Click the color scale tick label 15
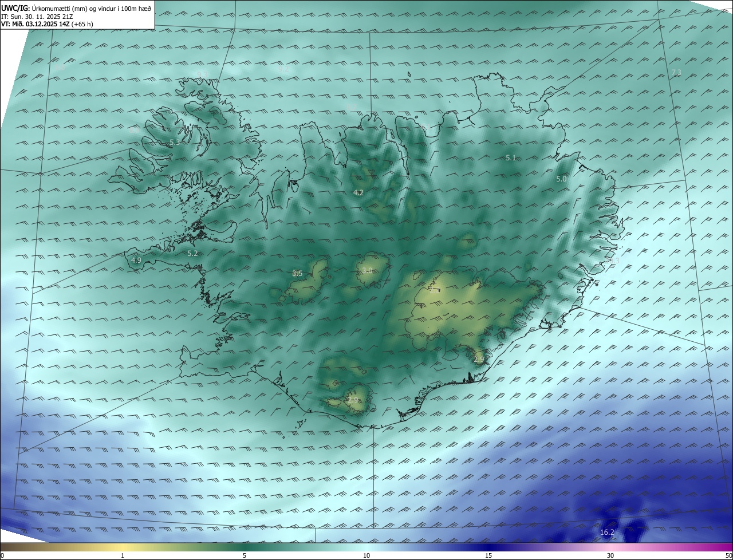The width and height of the screenshot is (733, 560). [x=488, y=555]
